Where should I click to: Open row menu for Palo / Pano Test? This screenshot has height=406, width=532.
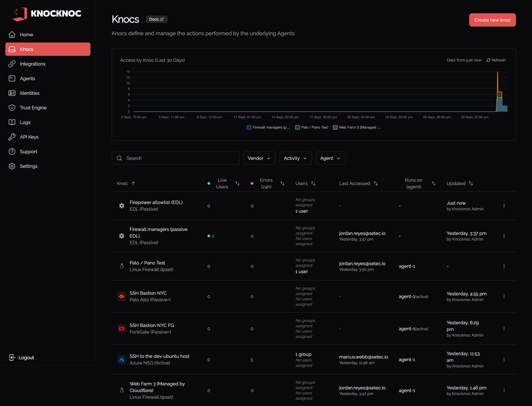click(x=504, y=266)
